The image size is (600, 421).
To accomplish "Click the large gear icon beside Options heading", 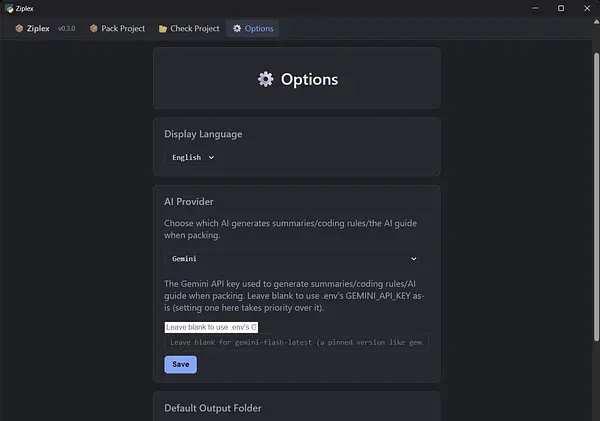I will pyautogui.click(x=266, y=79).
